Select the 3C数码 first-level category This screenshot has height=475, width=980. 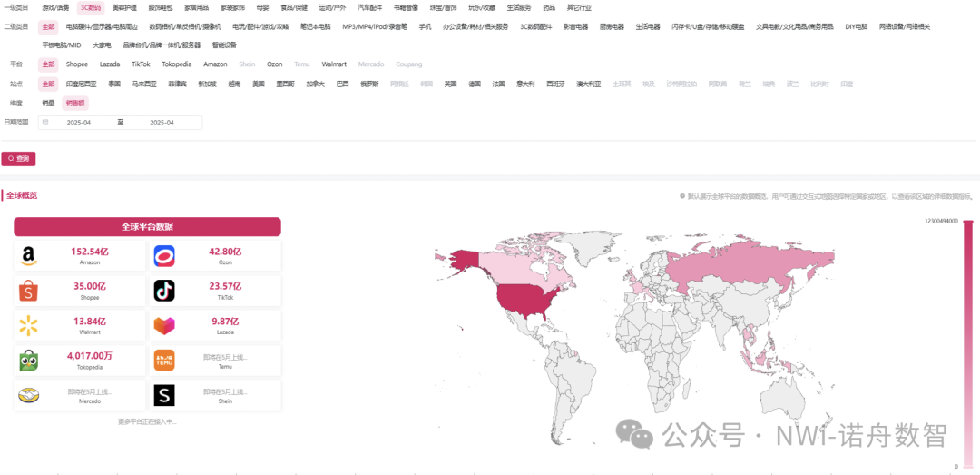point(91,7)
